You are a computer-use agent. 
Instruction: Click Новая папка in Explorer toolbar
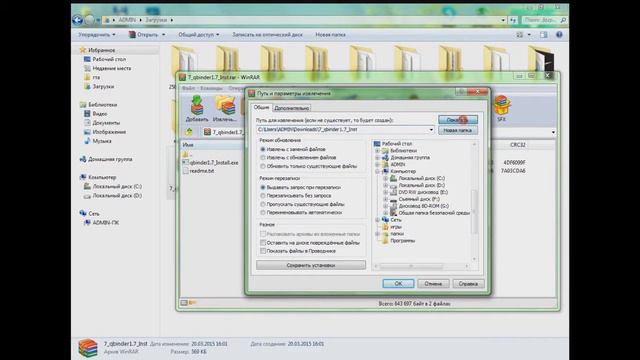(330, 35)
